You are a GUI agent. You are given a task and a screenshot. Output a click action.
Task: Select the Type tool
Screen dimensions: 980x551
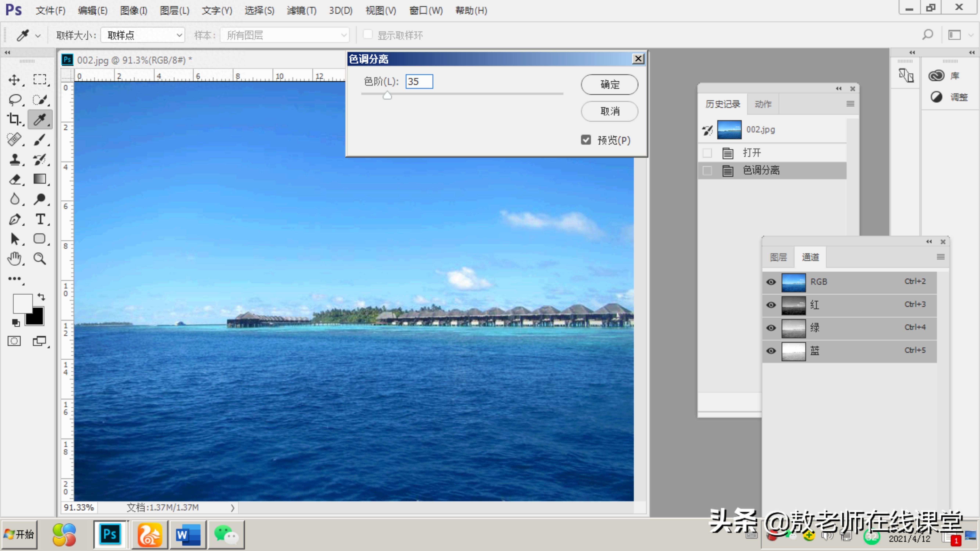pyautogui.click(x=40, y=219)
